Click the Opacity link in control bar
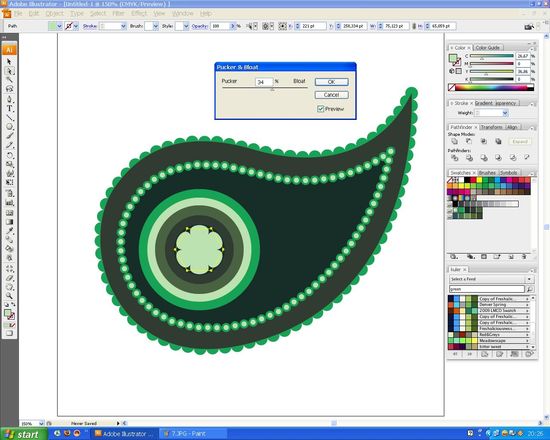 (x=200, y=26)
